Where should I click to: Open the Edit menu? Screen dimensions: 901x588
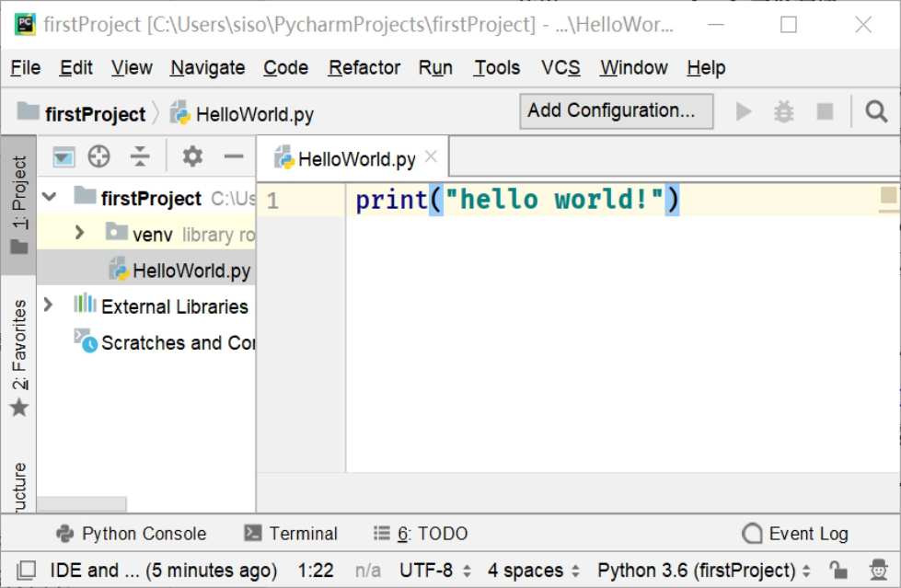[75, 68]
